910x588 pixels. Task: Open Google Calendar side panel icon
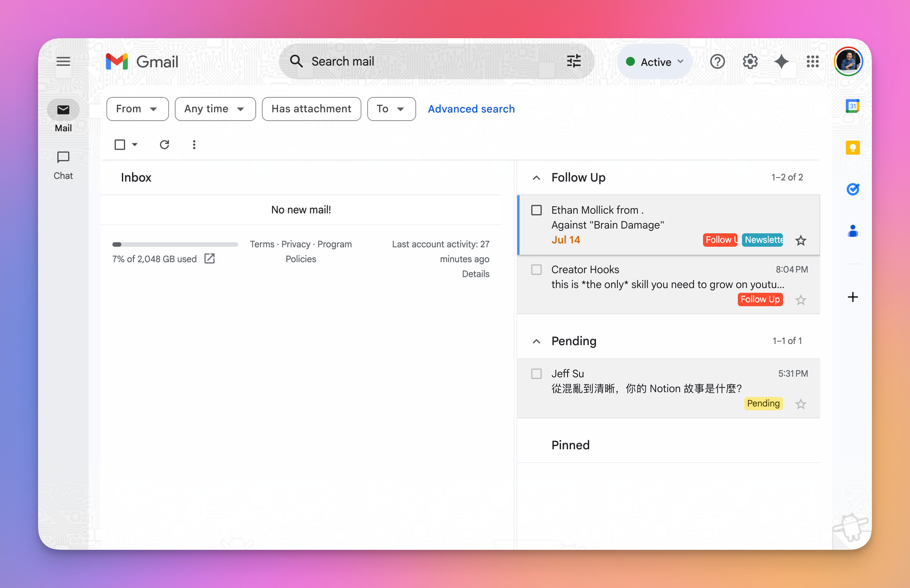coord(852,106)
